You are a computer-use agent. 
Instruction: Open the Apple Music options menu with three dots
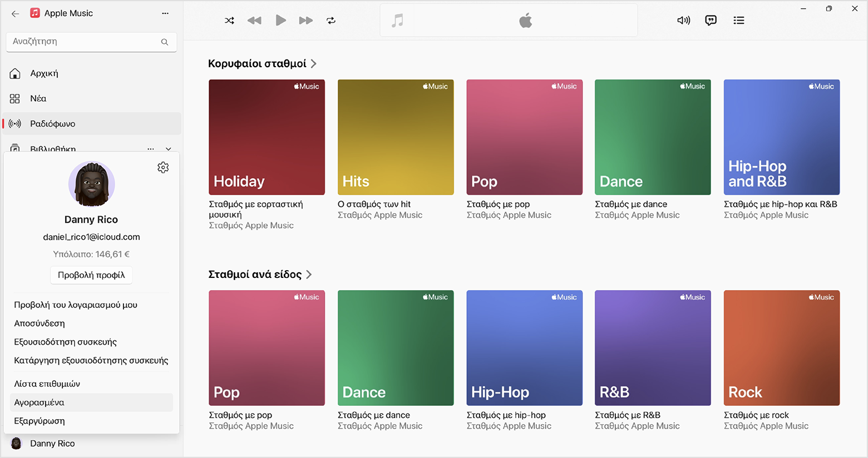click(165, 13)
